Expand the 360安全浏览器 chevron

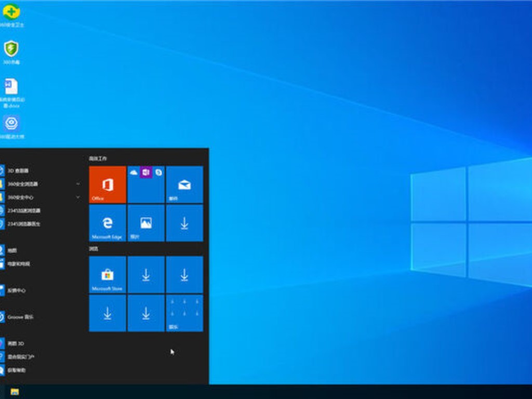(78, 184)
